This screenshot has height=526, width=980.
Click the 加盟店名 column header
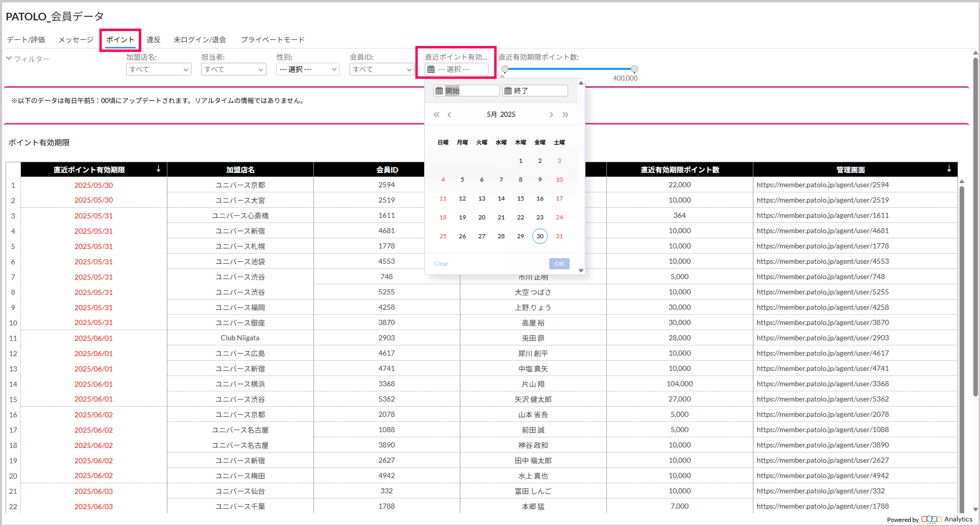(240, 169)
